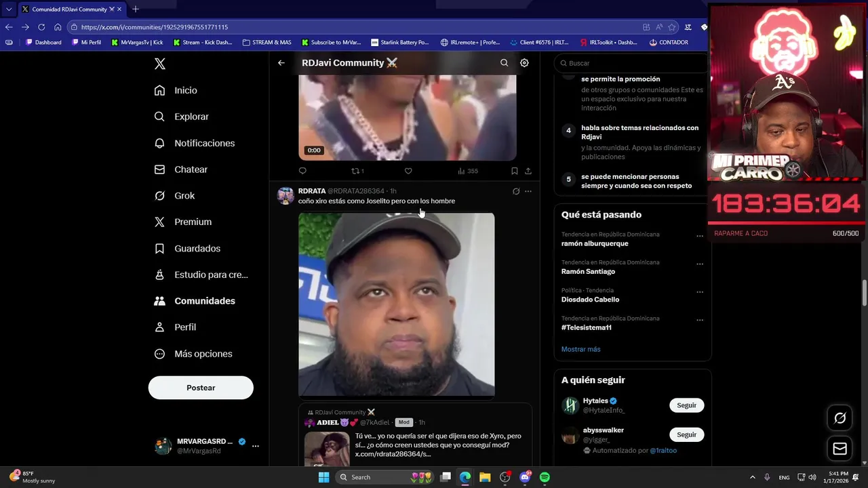Go back with community header arrow
Screen dimensions: 868x488
point(281,63)
